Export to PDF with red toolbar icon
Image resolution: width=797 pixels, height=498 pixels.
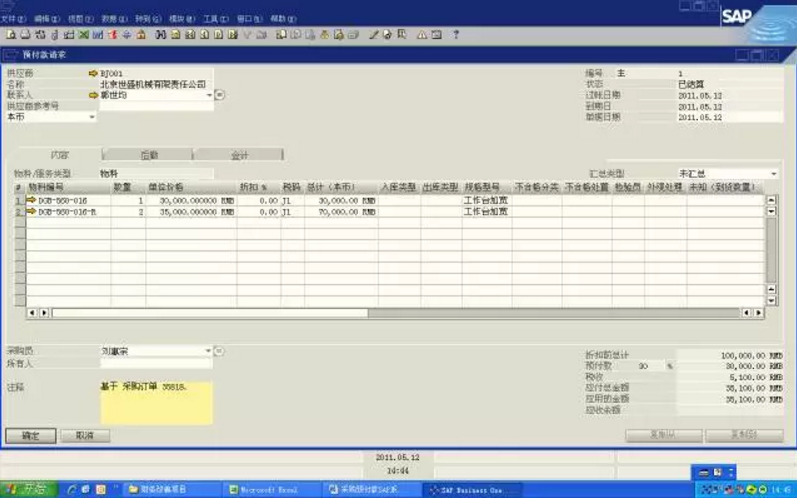tap(112, 35)
